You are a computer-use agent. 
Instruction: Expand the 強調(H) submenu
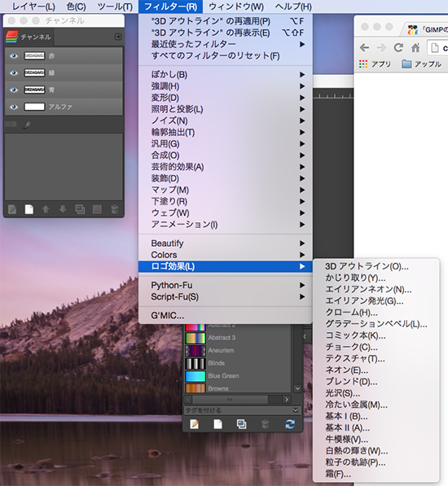point(226,86)
